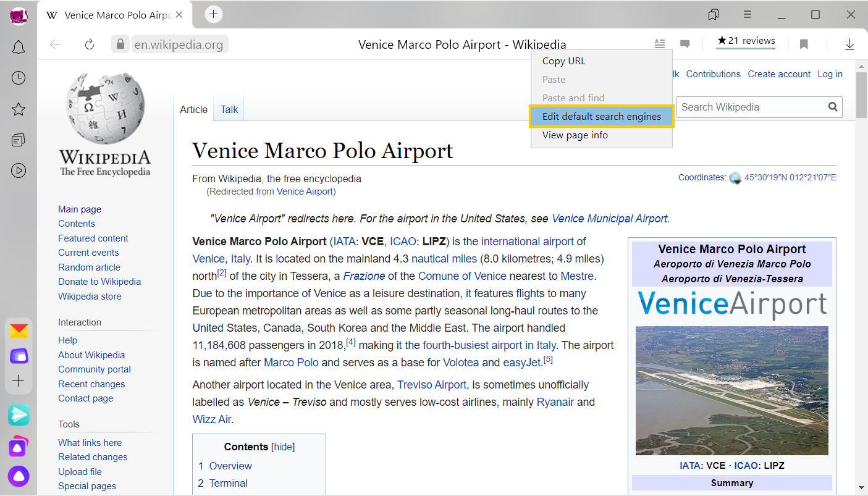
Task: Open new tab plus button
Action: pyautogui.click(x=213, y=14)
